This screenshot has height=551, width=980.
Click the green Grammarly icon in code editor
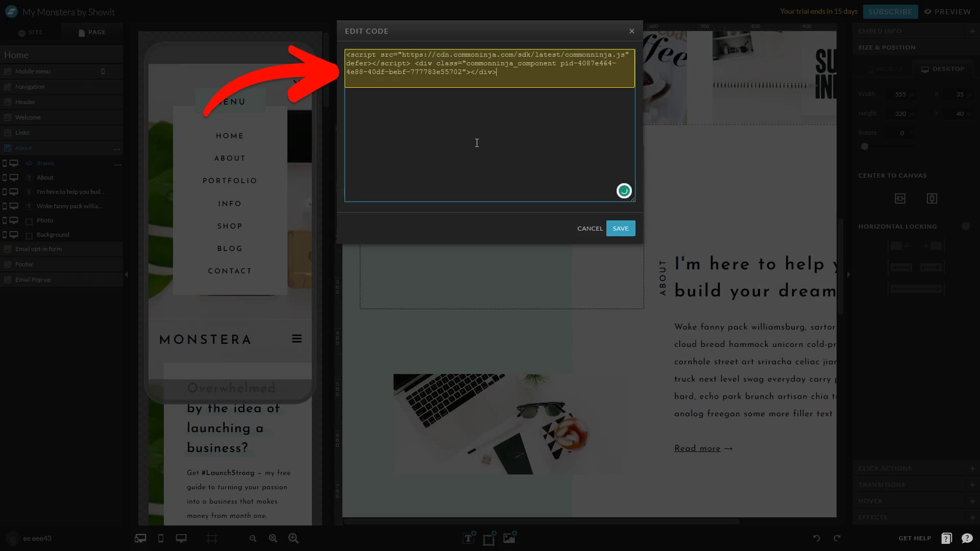[624, 191]
